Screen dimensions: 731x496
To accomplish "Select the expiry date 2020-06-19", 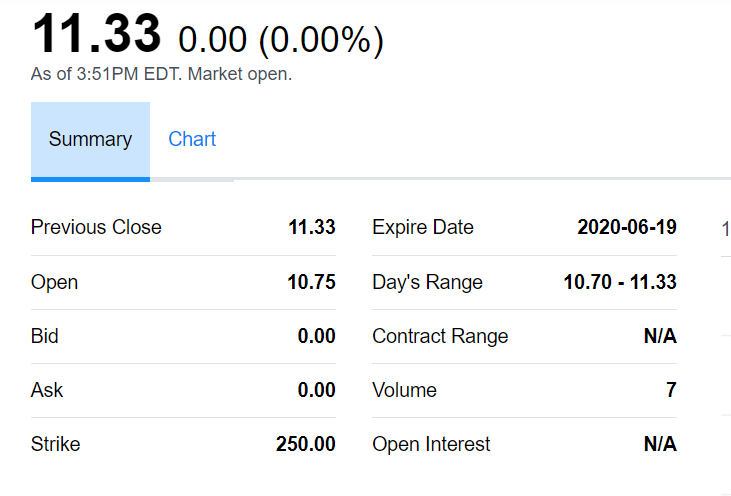I will 627,228.
